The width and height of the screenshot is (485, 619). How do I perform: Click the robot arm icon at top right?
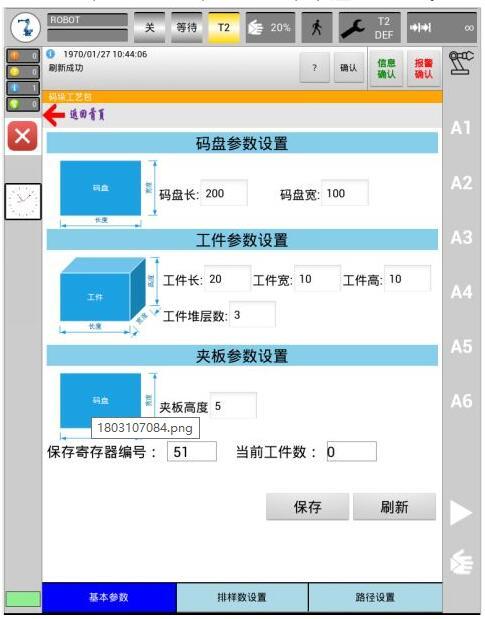(x=461, y=62)
